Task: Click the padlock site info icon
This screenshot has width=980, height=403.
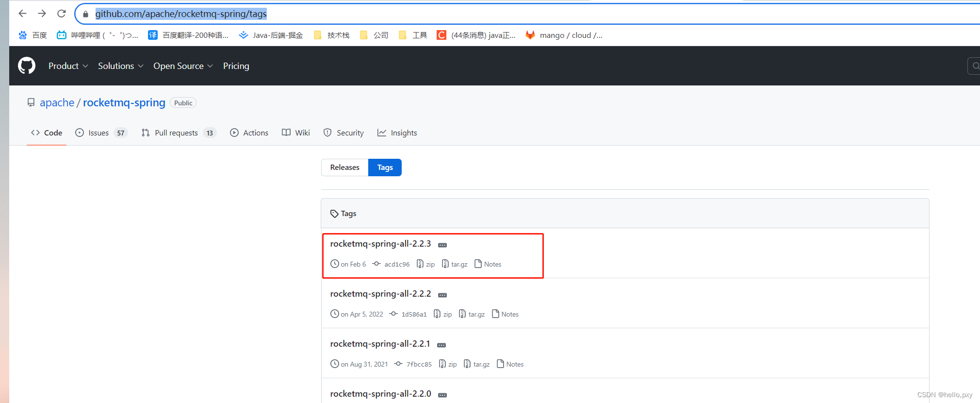Action: (86, 14)
